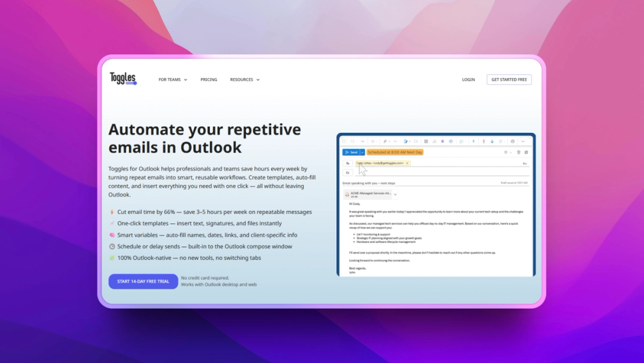Mark email as low importance
Viewport: 644px width, 363px height.
[492, 141]
